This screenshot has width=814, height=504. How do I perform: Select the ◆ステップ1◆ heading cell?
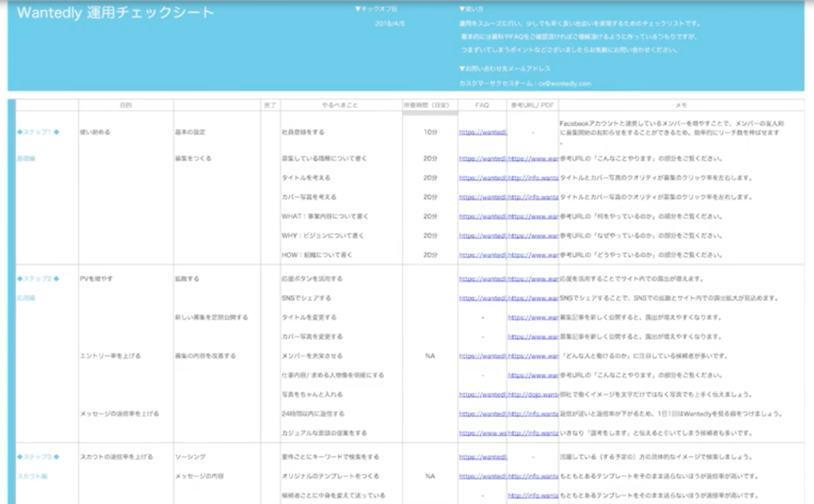38,132
